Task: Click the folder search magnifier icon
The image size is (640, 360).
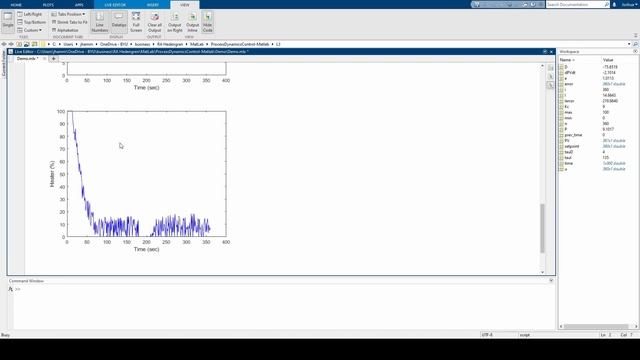Action: tap(636, 44)
